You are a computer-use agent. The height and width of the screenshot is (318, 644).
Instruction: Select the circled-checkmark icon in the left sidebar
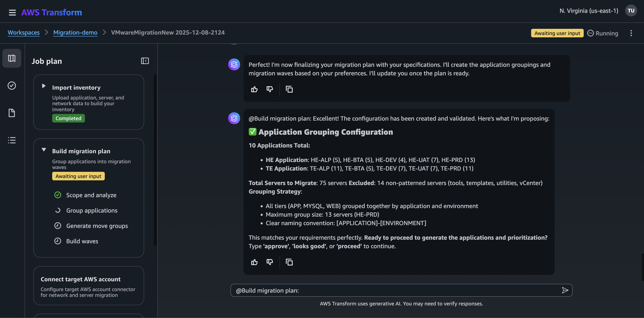point(12,86)
